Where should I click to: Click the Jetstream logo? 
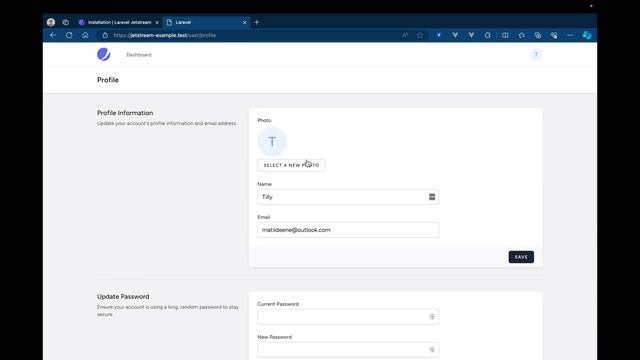click(x=104, y=54)
